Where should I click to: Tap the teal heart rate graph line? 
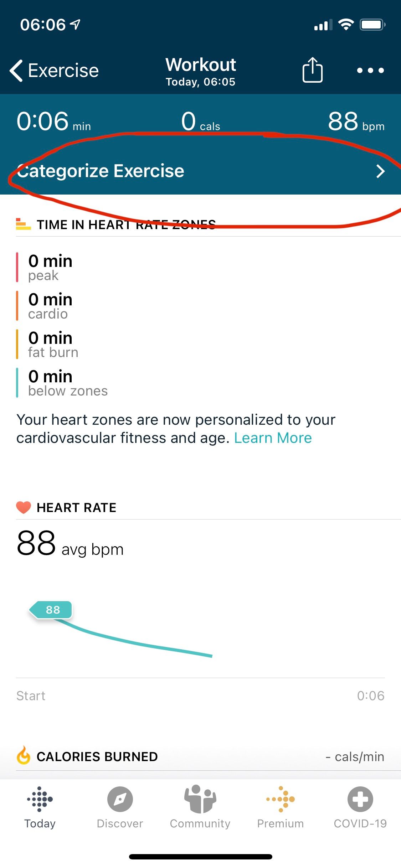click(143, 644)
